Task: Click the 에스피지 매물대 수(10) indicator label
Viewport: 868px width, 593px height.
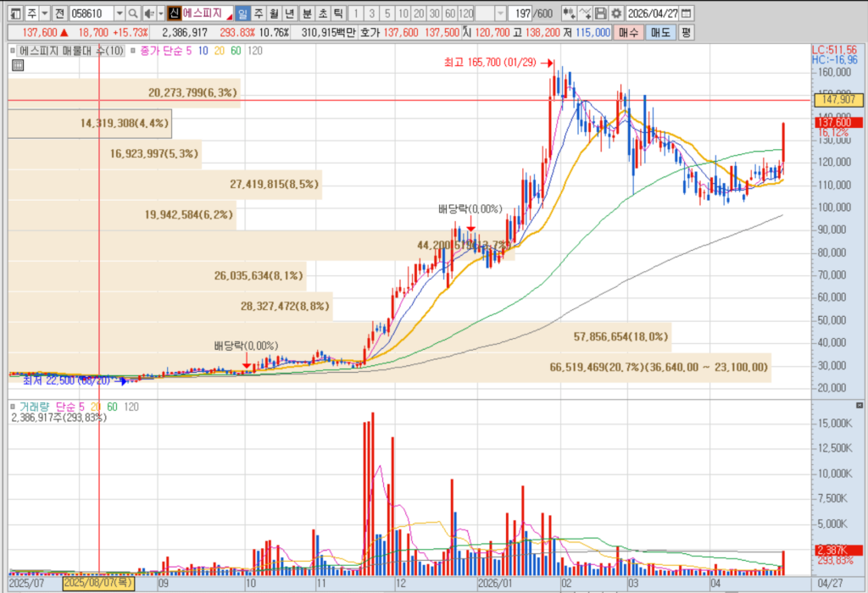Action: [x=71, y=50]
